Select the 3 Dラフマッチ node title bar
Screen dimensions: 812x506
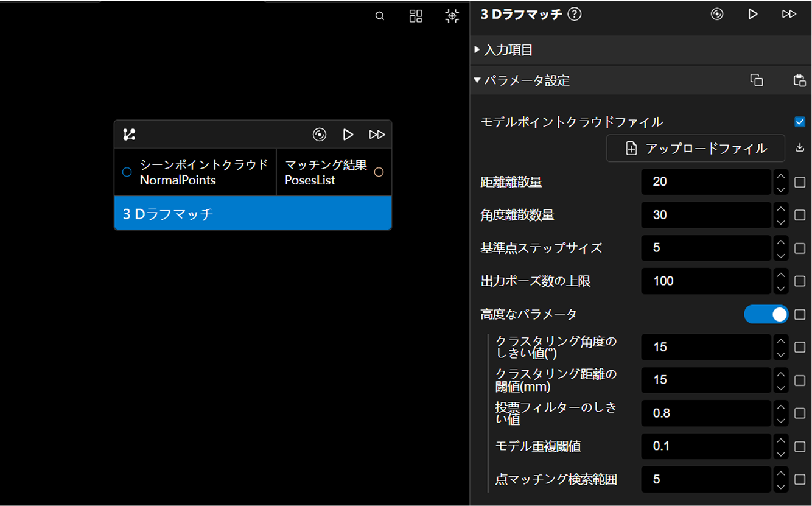coord(253,214)
